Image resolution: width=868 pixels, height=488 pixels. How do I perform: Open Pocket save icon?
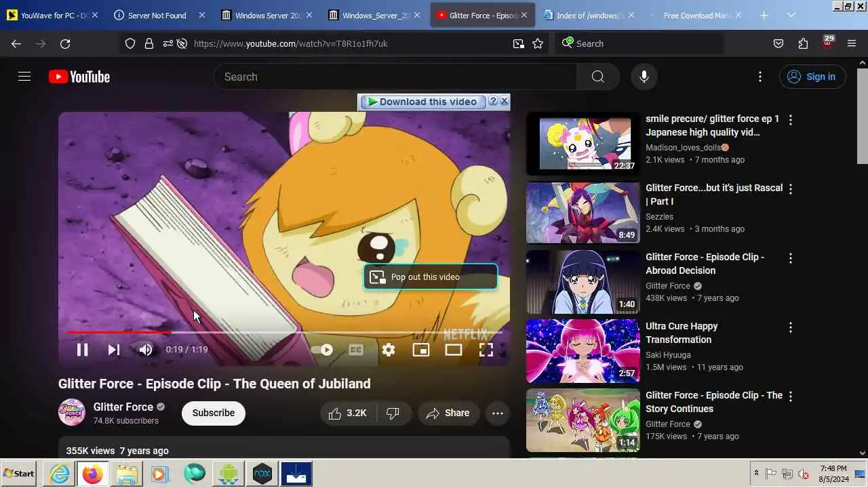click(x=778, y=43)
